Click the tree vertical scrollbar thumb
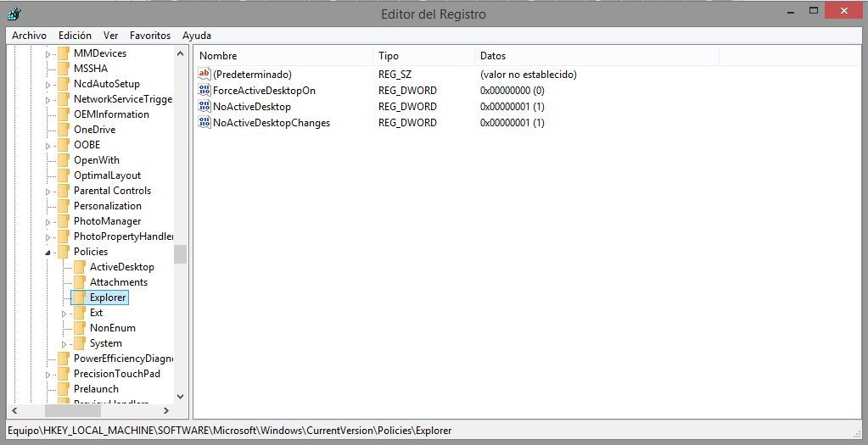Viewport: 868px width, 445px height. [x=180, y=253]
